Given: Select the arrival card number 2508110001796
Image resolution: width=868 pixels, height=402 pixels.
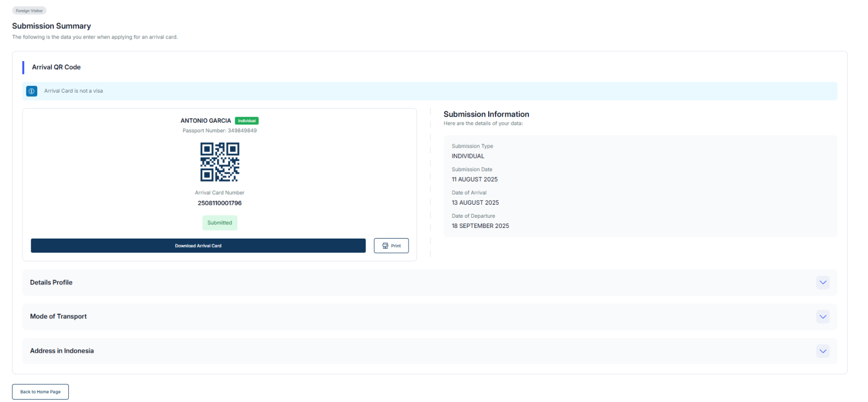Looking at the screenshot, I should click(x=220, y=203).
